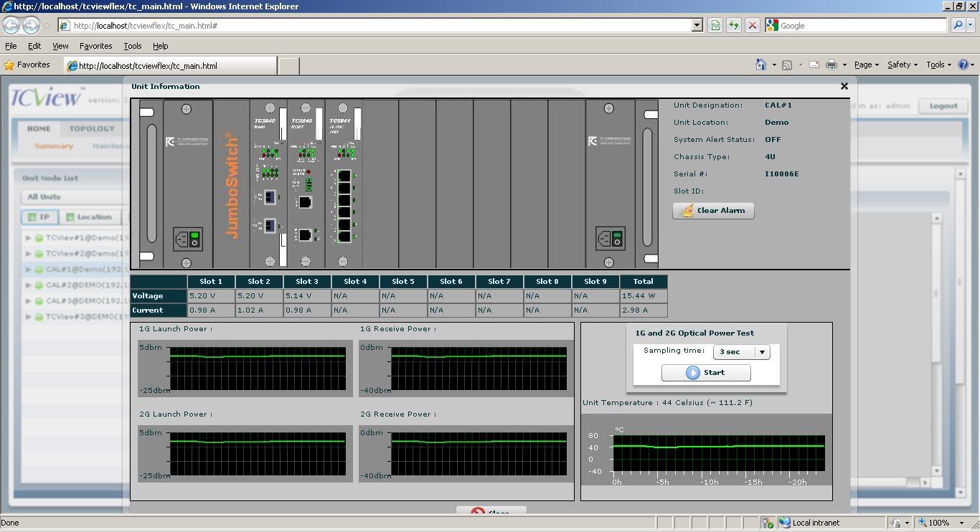This screenshot has width=980, height=532.
Task: Open the command bar Tools dropdown
Action: [939, 65]
